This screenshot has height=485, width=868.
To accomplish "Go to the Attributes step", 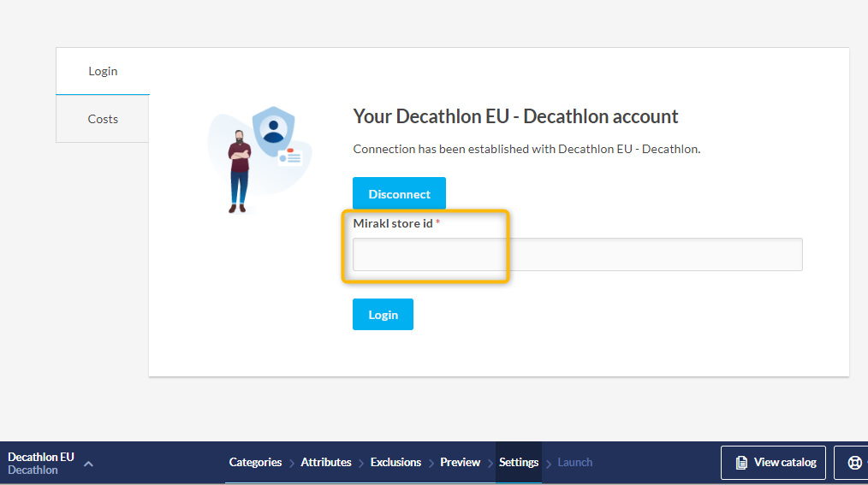I will coord(326,462).
